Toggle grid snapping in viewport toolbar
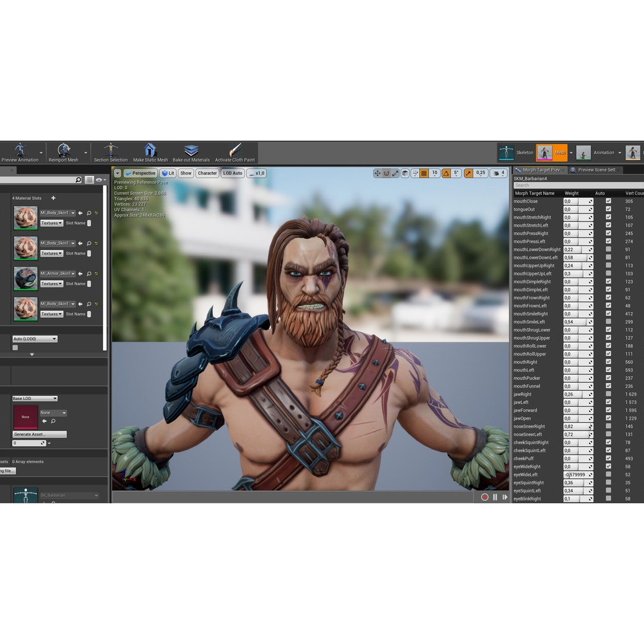644x644 pixels. (424, 174)
